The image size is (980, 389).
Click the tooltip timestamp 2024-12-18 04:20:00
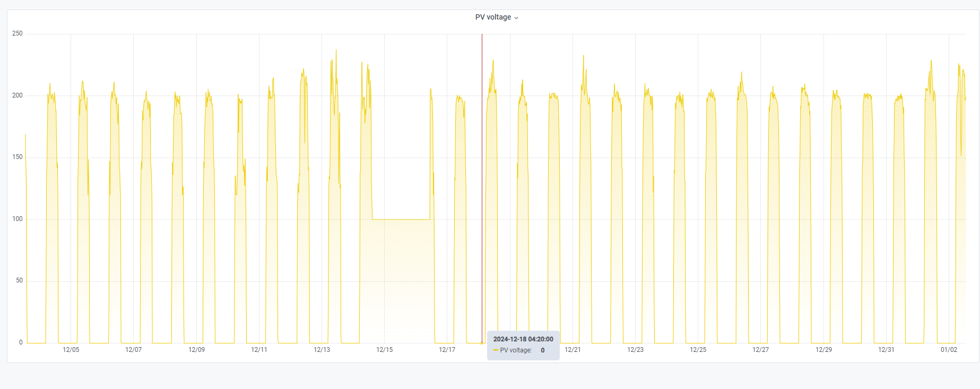click(x=523, y=339)
